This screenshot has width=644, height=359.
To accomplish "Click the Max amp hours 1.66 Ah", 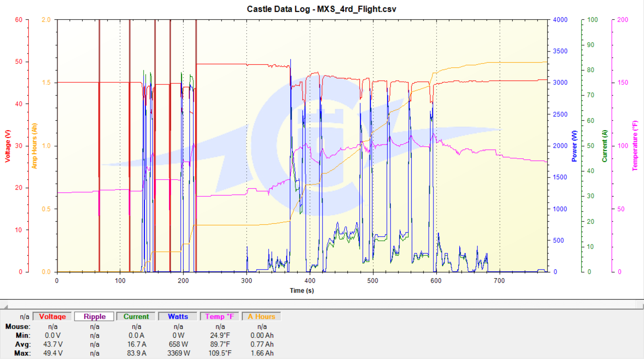I will [262, 353].
